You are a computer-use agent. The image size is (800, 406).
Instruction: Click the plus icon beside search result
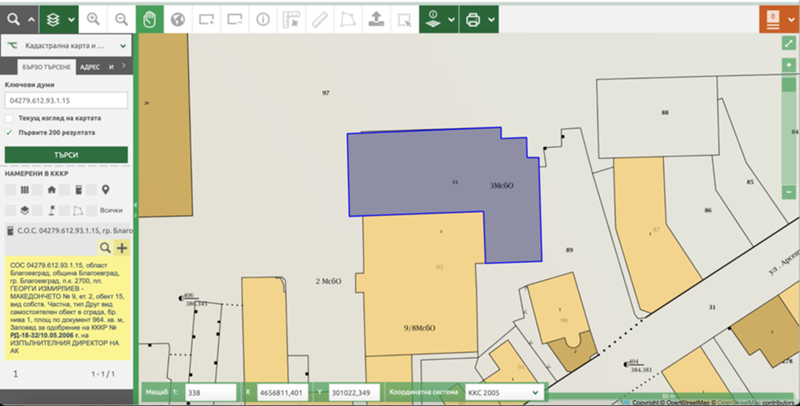[x=122, y=247]
